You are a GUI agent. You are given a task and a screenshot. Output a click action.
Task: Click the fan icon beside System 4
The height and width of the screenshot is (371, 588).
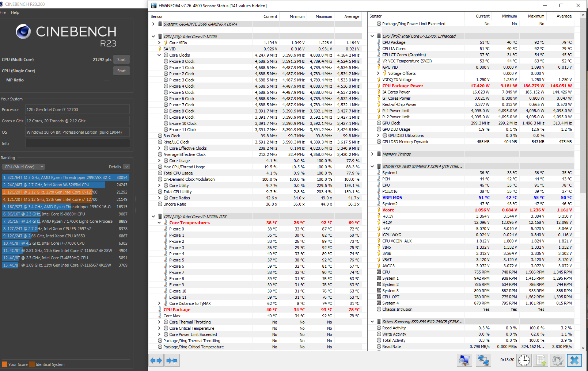coord(379,303)
